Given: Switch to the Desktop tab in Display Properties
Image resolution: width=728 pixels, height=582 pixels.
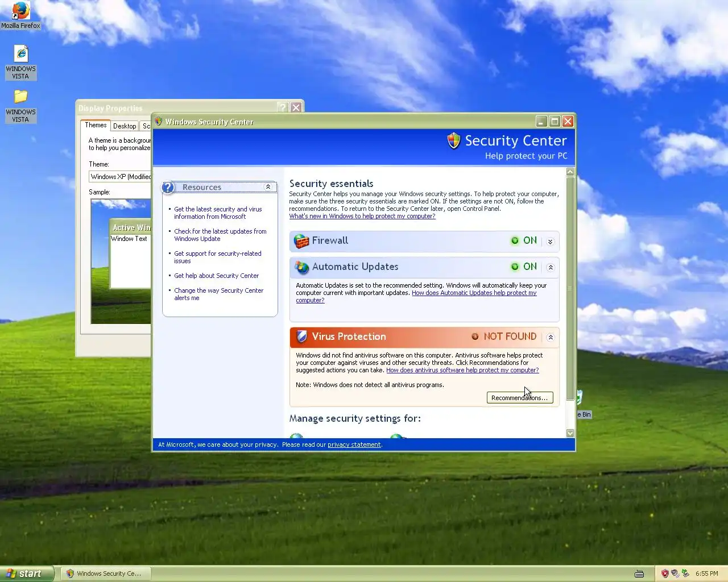Looking at the screenshot, I should (x=125, y=126).
